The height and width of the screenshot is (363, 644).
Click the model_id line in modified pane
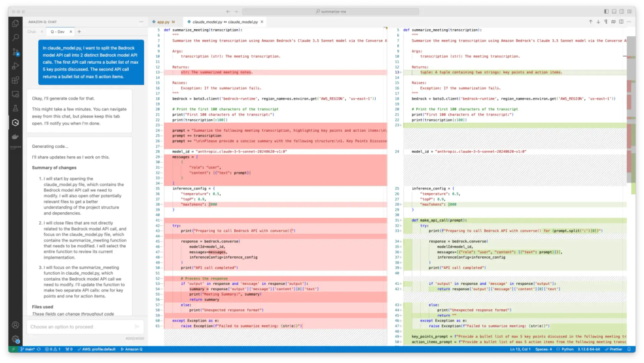coord(469,151)
